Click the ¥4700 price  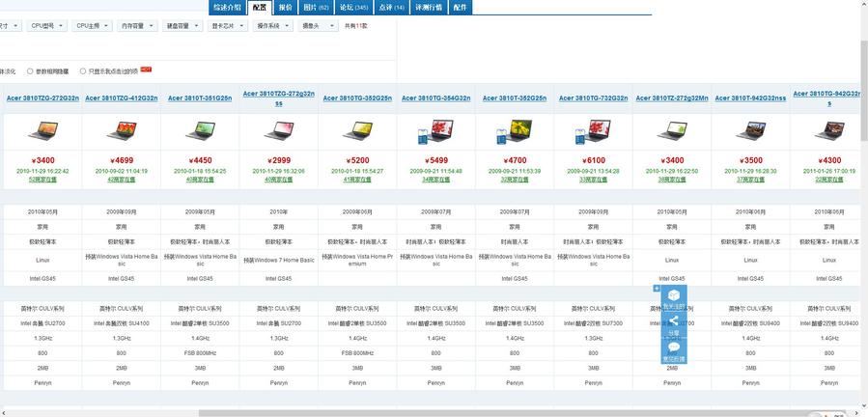pyautogui.click(x=515, y=160)
